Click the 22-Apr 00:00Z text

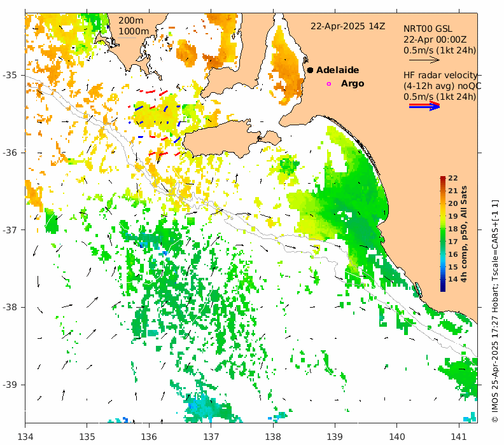point(435,40)
